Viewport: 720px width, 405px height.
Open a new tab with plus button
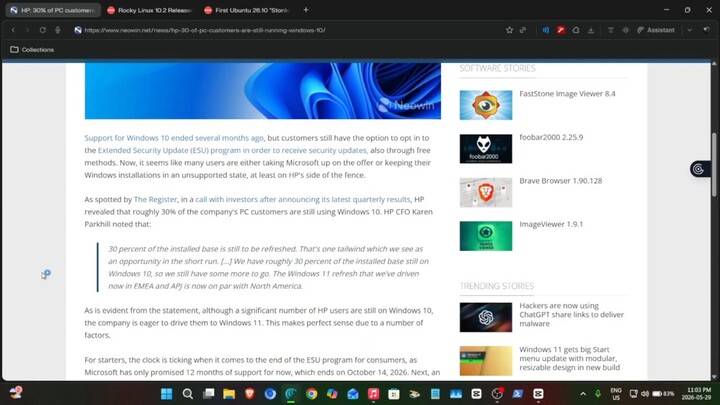(x=306, y=10)
